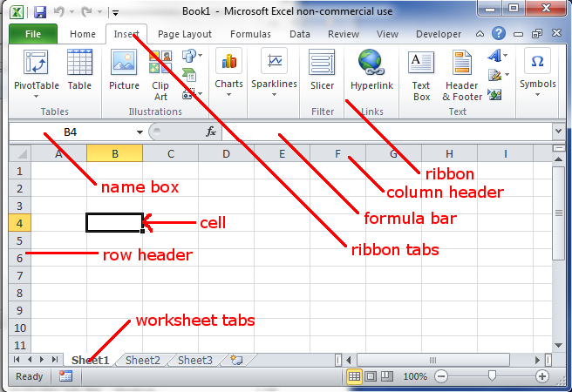Open the Review ribbon tab

pyautogui.click(x=344, y=34)
